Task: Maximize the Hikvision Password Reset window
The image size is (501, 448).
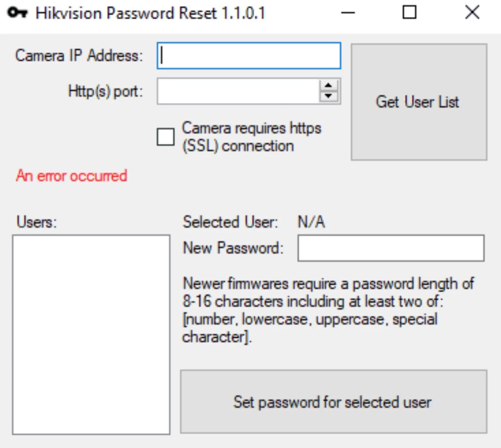Action: pyautogui.click(x=409, y=13)
